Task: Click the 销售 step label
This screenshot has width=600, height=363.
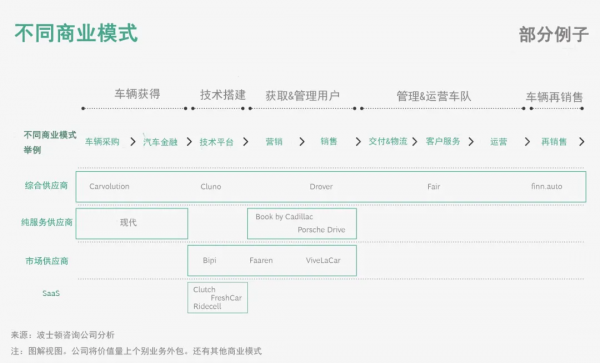Action: pos(329,142)
